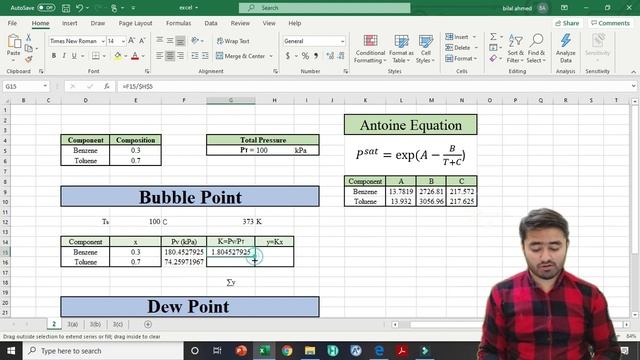Open File Explorer from the taskbar
The image size is (640, 360).
pyautogui.click(x=310, y=351)
